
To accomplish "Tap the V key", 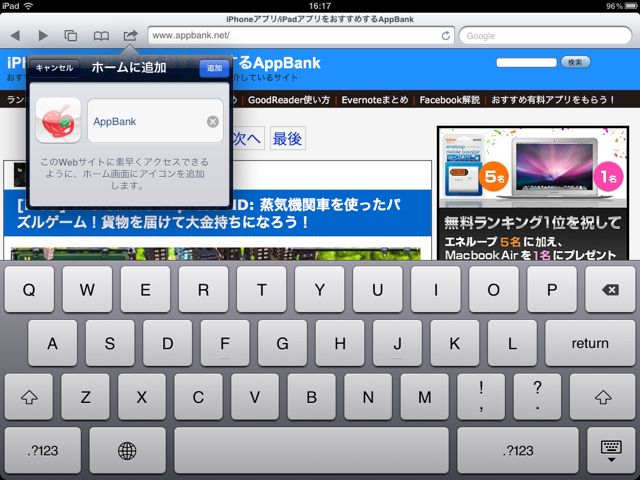I will point(255,397).
